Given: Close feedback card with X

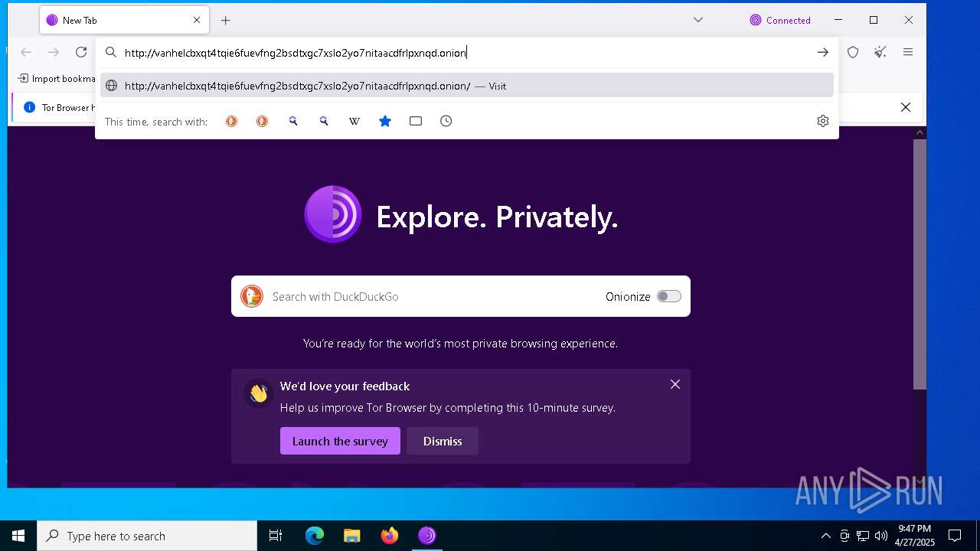Looking at the screenshot, I should coord(675,384).
